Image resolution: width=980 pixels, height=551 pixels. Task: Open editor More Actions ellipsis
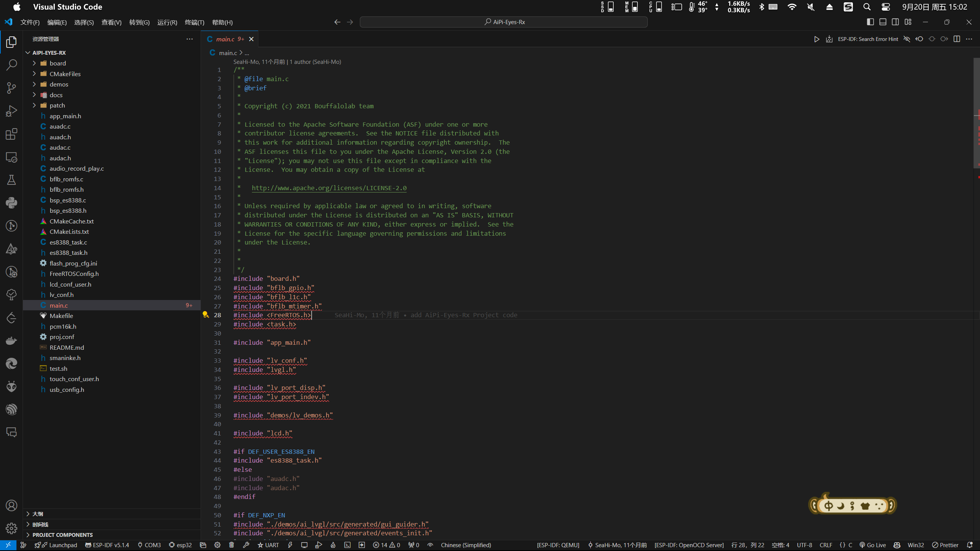[969, 39]
